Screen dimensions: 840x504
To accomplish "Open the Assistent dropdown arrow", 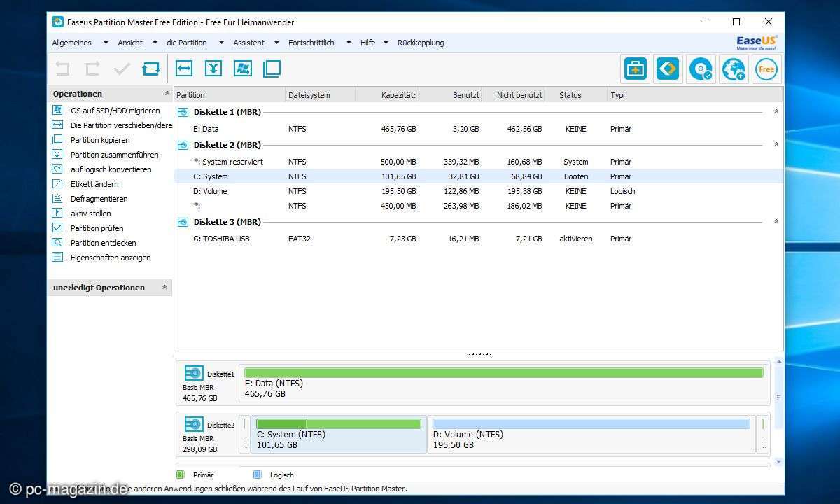I will (276, 43).
